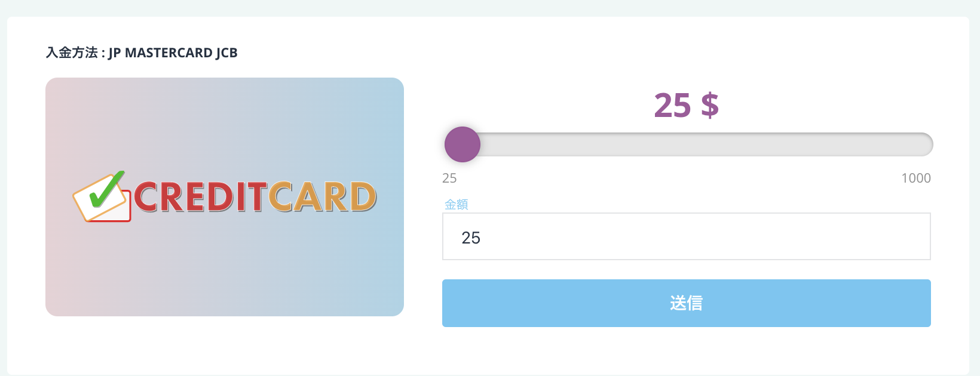Click the far right end of slider track
Image resolution: width=980 pixels, height=376 pixels.
click(x=925, y=144)
